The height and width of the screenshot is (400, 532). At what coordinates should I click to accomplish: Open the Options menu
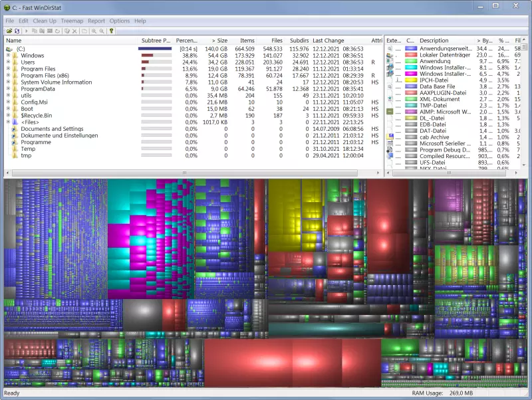(120, 21)
